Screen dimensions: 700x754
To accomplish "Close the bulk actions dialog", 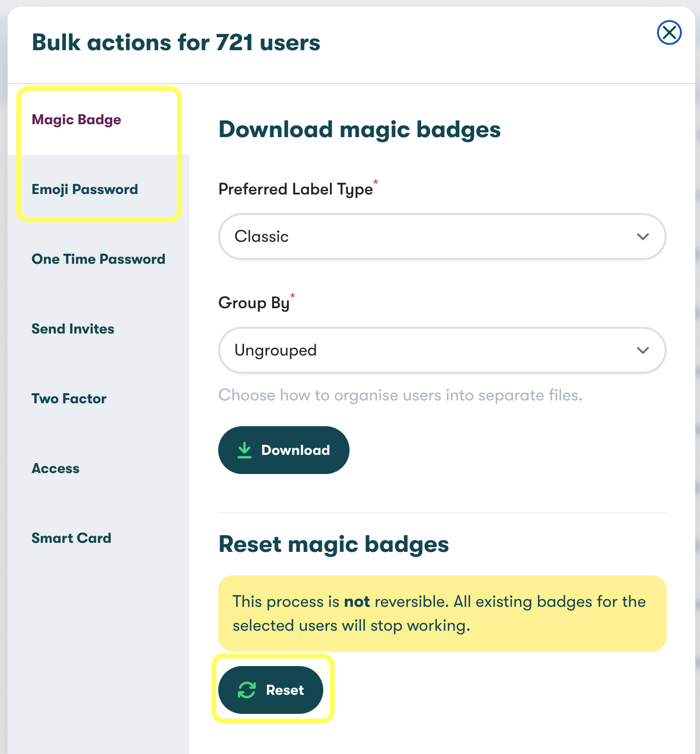I will click(x=669, y=33).
